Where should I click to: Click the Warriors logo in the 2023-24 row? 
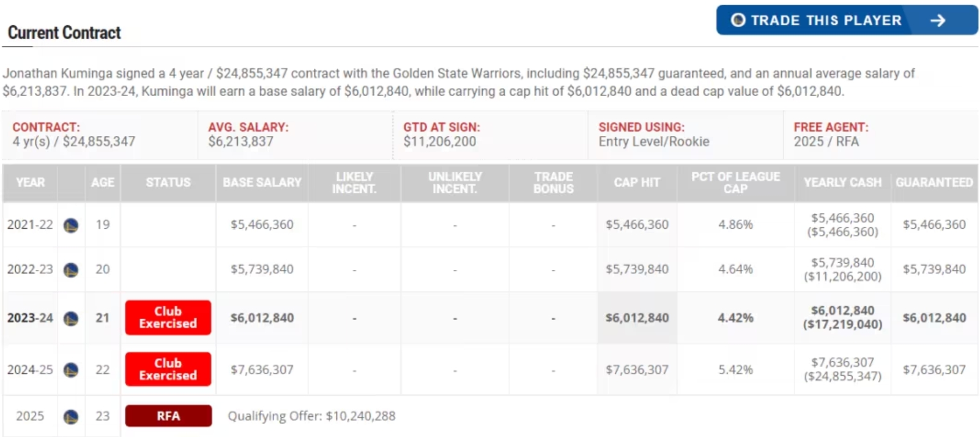[x=71, y=318]
